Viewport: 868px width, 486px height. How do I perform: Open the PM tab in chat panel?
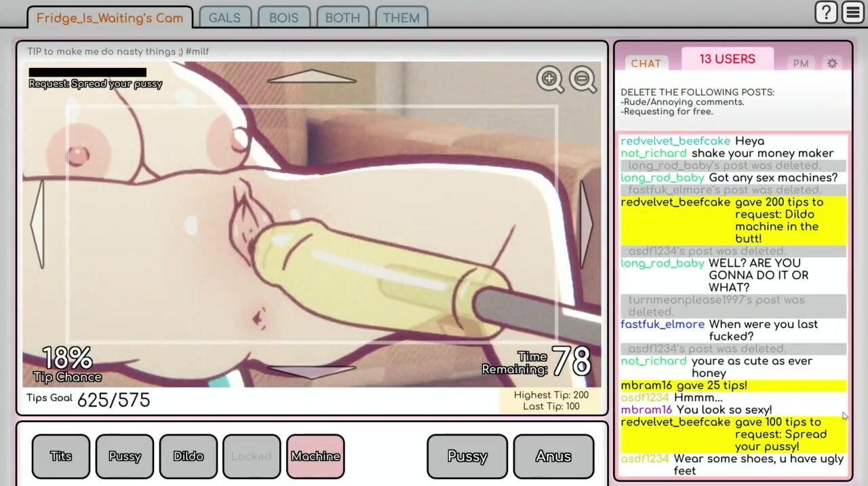pyautogui.click(x=801, y=63)
